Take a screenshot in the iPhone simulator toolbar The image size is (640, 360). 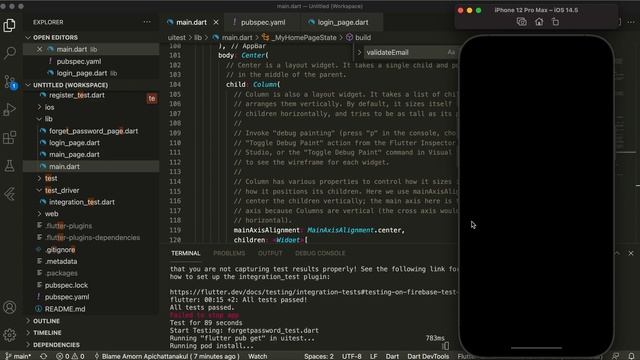(521, 22)
